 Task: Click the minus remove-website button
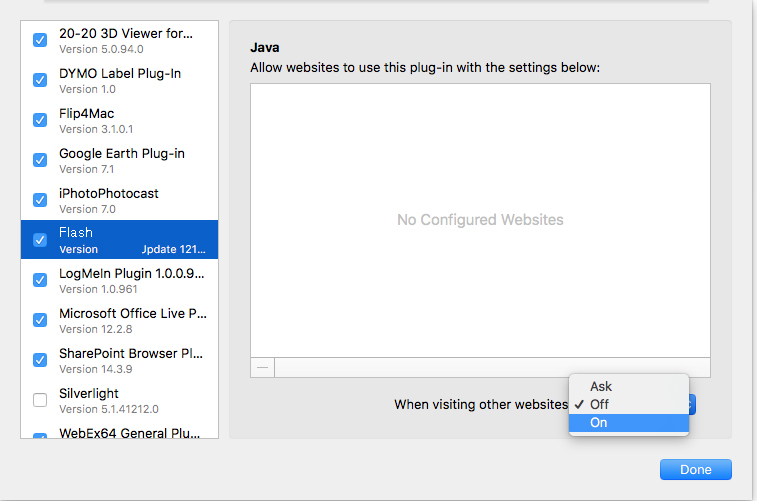click(x=263, y=368)
